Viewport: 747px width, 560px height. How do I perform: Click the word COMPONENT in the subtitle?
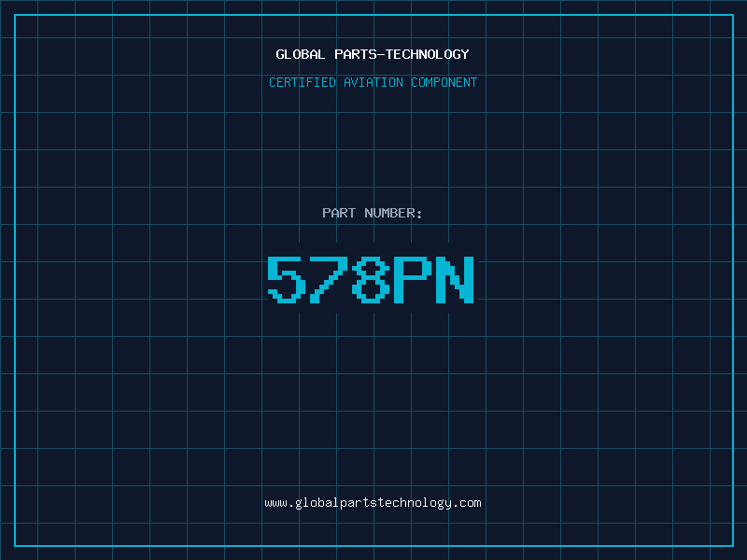pyautogui.click(x=444, y=82)
